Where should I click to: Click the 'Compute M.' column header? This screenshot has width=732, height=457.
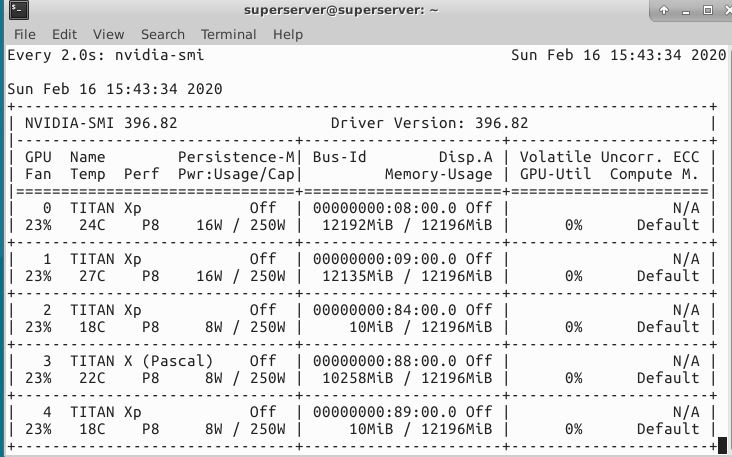(x=654, y=174)
